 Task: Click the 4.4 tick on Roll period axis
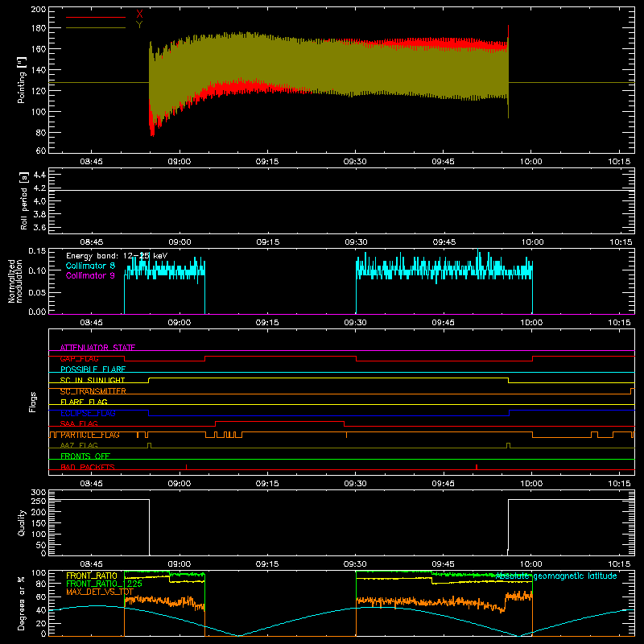(x=39, y=175)
